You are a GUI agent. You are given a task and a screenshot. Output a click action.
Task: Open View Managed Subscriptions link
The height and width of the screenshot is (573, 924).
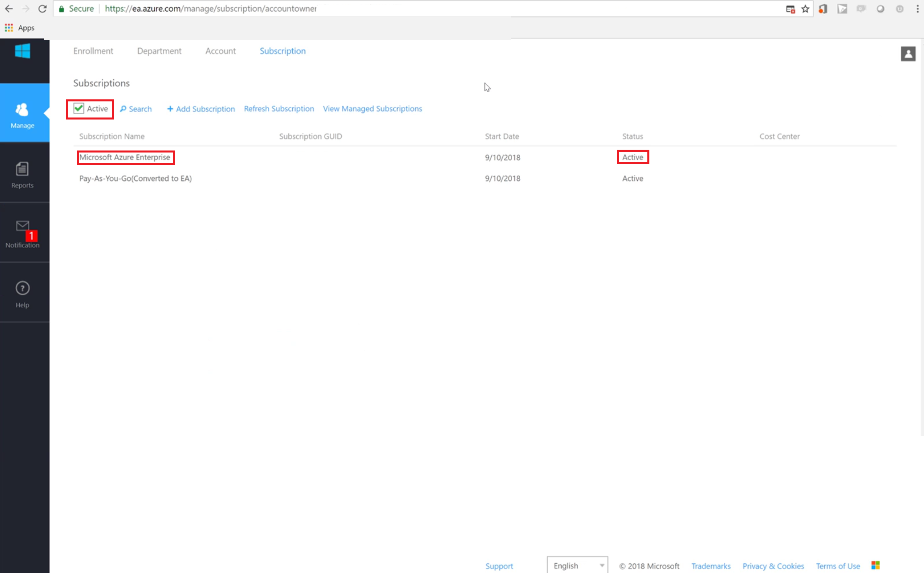click(x=372, y=109)
